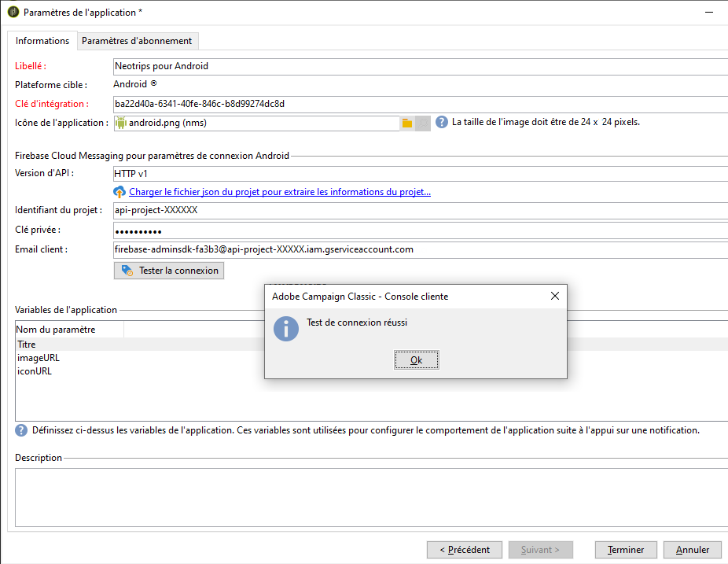
Task: Click the Android platform value text
Action: coord(130,84)
